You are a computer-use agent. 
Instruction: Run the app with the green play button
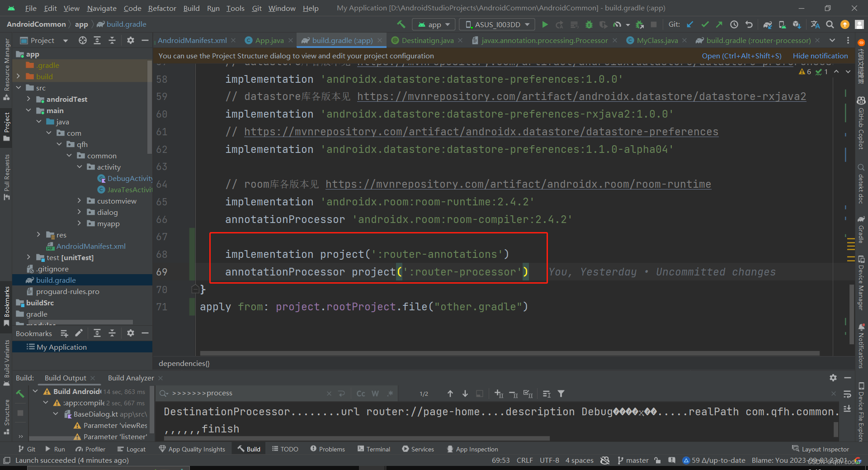tap(545, 24)
